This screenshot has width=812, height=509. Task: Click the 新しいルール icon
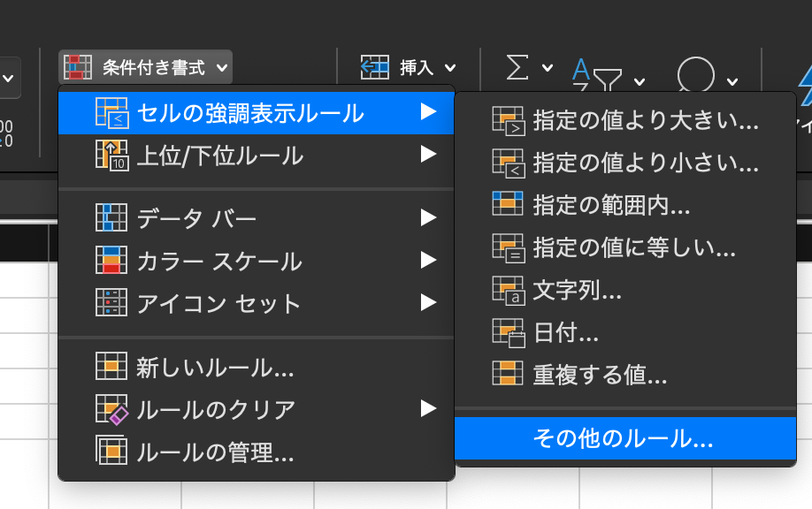(111, 366)
